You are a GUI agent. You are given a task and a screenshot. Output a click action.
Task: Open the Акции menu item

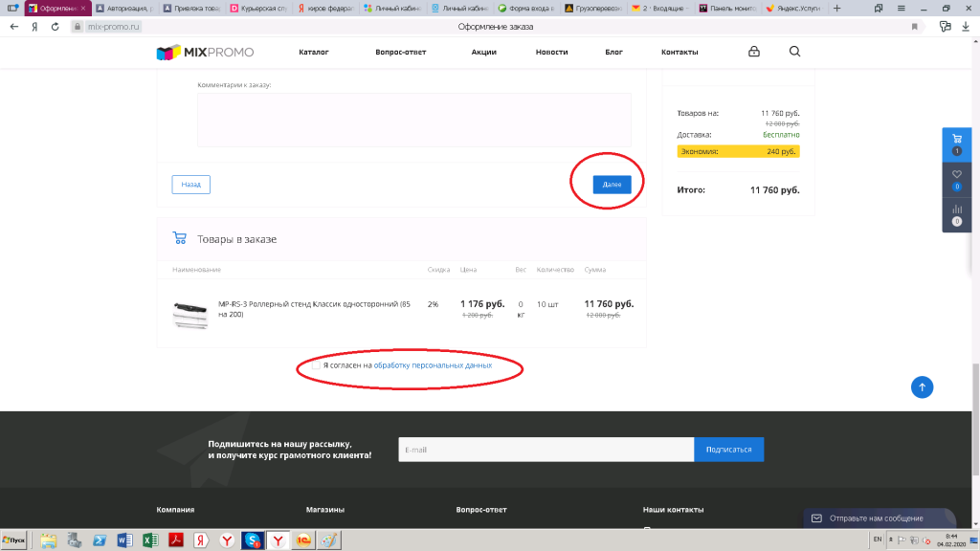(x=483, y=52)
